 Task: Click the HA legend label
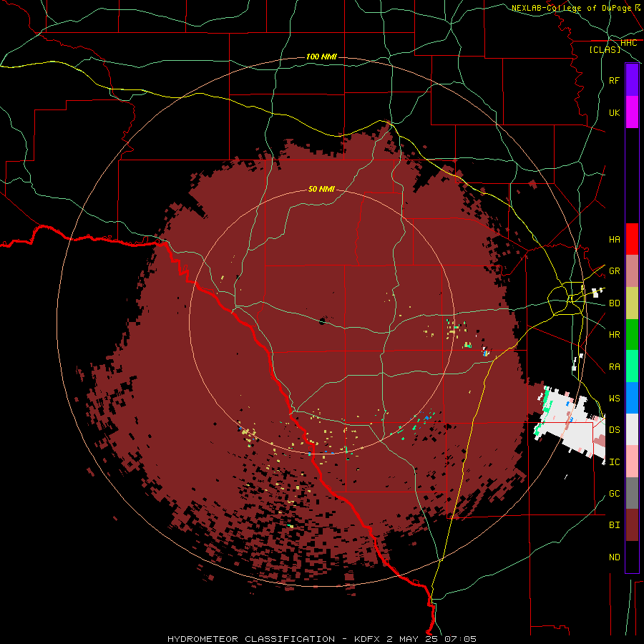point(615,239)
